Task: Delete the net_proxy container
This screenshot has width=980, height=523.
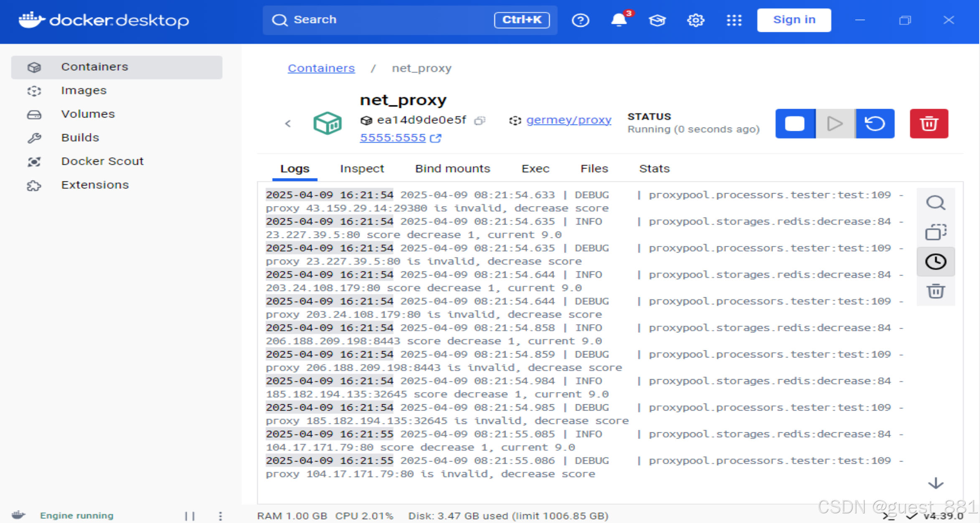Action: coord(929,124)
